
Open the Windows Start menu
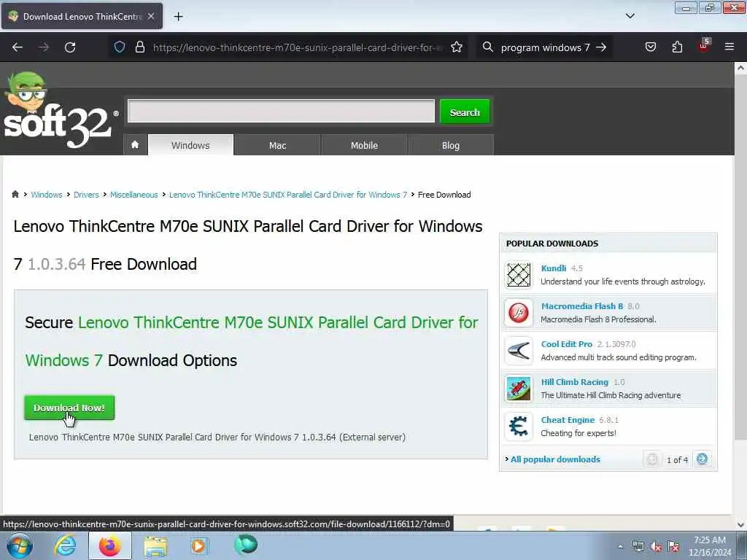point(19,545)
